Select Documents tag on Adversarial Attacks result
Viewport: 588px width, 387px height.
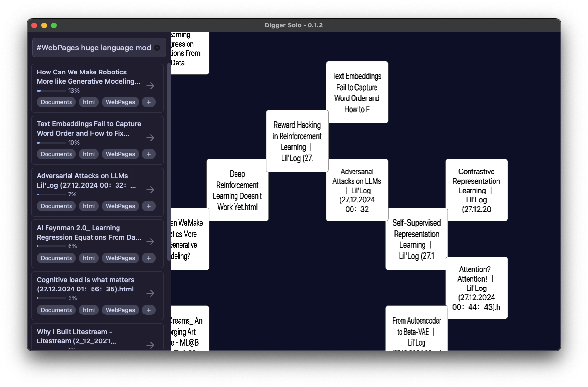click(x=56, y=206)
